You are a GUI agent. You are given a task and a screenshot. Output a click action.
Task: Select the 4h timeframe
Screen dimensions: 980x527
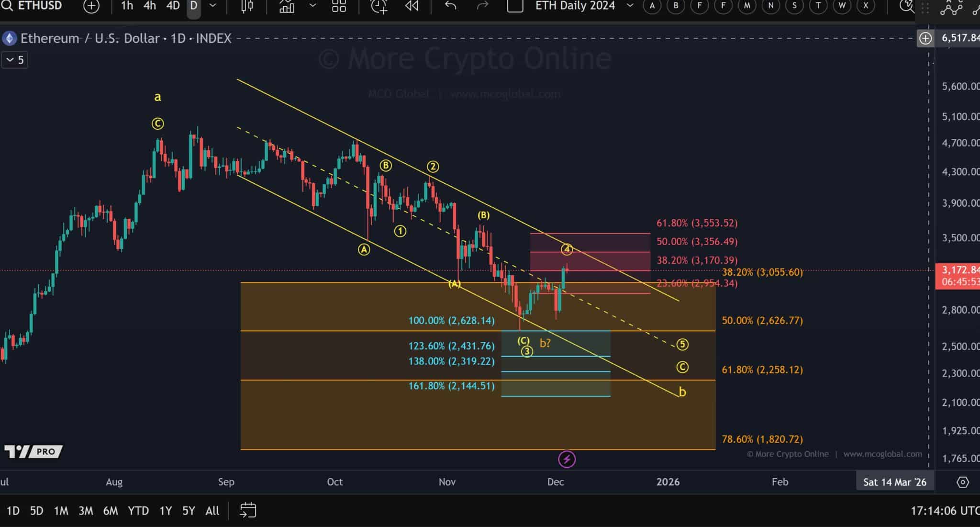point(150,6)
